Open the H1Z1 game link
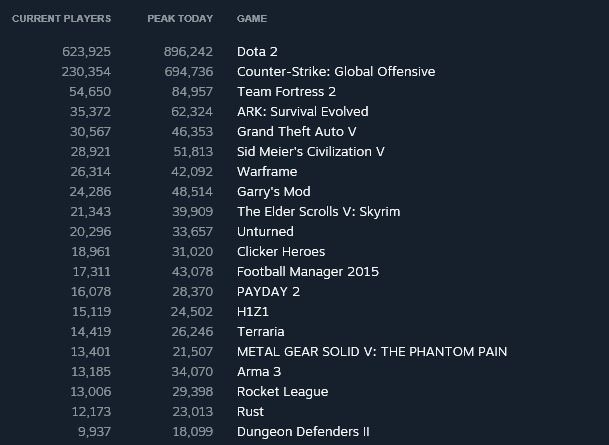The height and width of the screenshot is (445, 609). (x=253, y=312)
